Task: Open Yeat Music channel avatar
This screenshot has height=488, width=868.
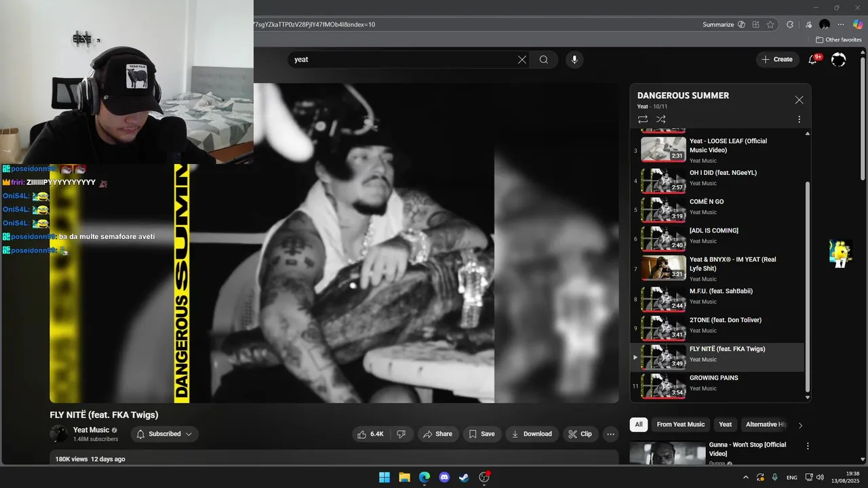Action: tap(59, 434)
